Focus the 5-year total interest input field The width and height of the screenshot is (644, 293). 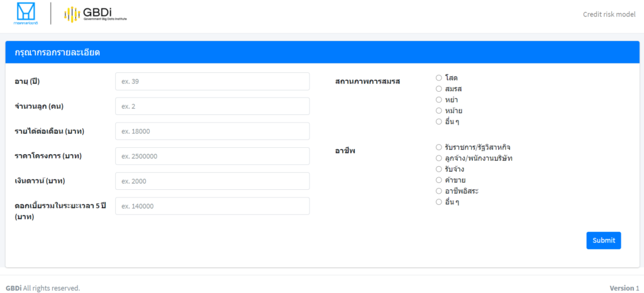tap(212, 206)
